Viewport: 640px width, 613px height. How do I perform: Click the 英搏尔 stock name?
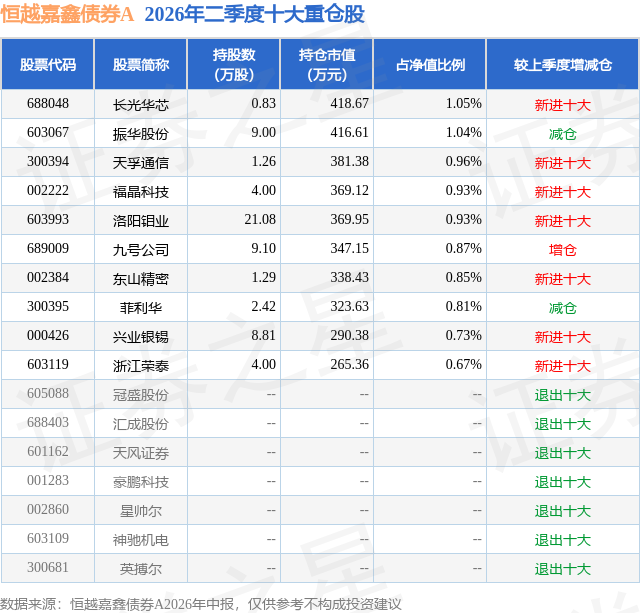click(x=141, y=569)
